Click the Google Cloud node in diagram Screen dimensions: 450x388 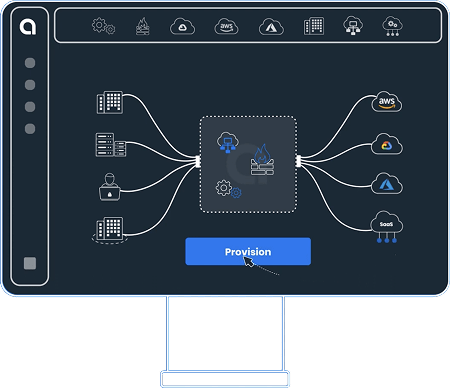[387, 144]
